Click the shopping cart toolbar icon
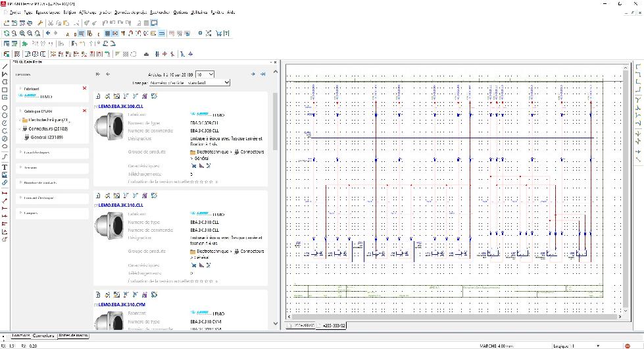Image resolution: width=644 pixels, height=349 pixels. tap(219, 33)
